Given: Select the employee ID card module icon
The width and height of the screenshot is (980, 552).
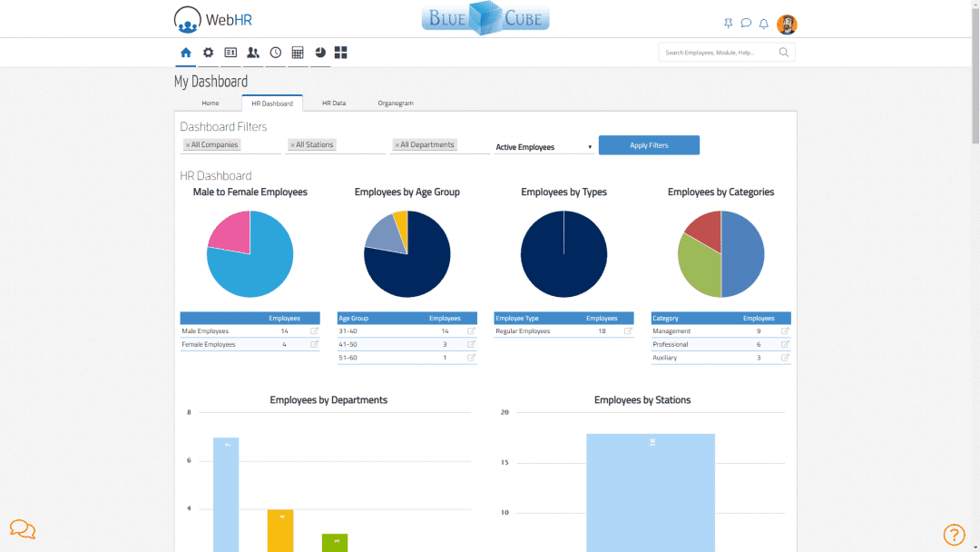Looking at the screenshot, I should coord(230,53).
